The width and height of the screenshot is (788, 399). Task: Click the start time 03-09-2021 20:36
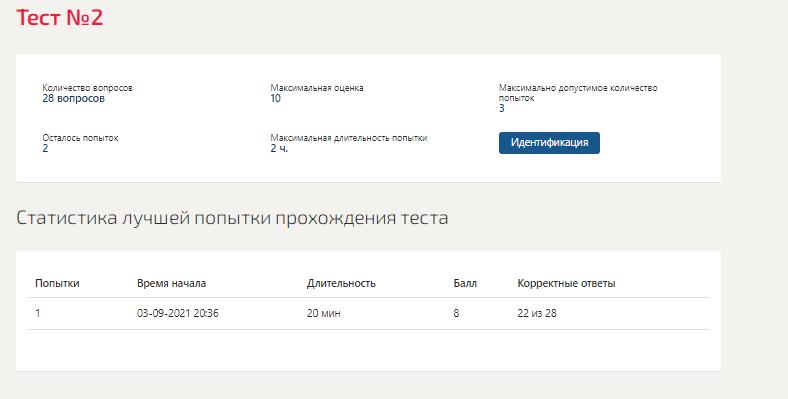pyautogui.click(x=177, y=313)
